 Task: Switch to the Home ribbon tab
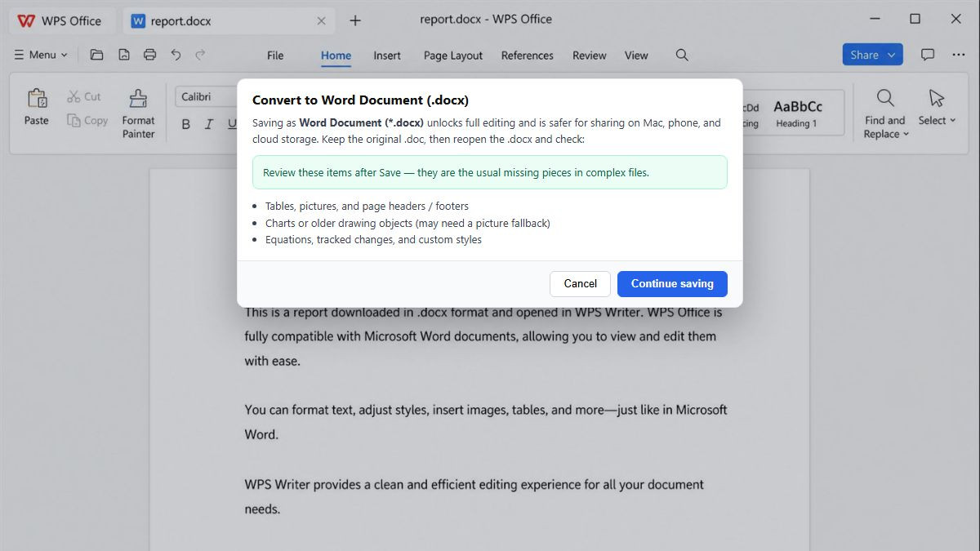(x=336, y=56)
